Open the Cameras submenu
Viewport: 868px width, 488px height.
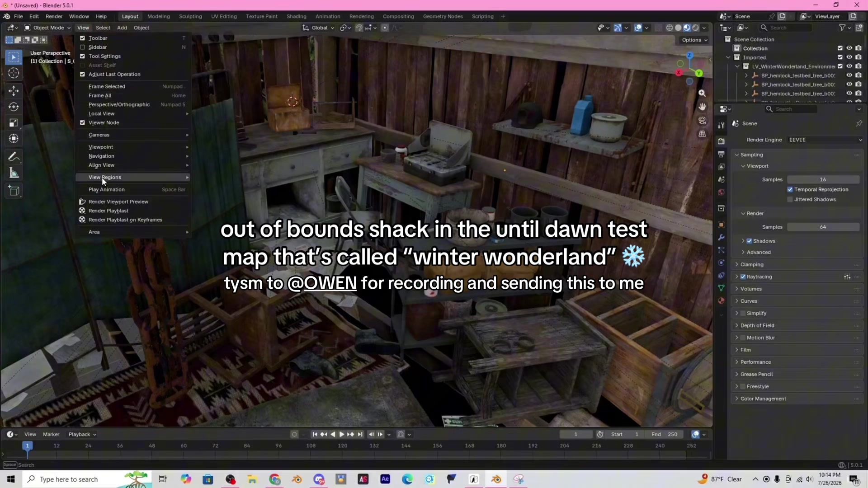[133, 135]
